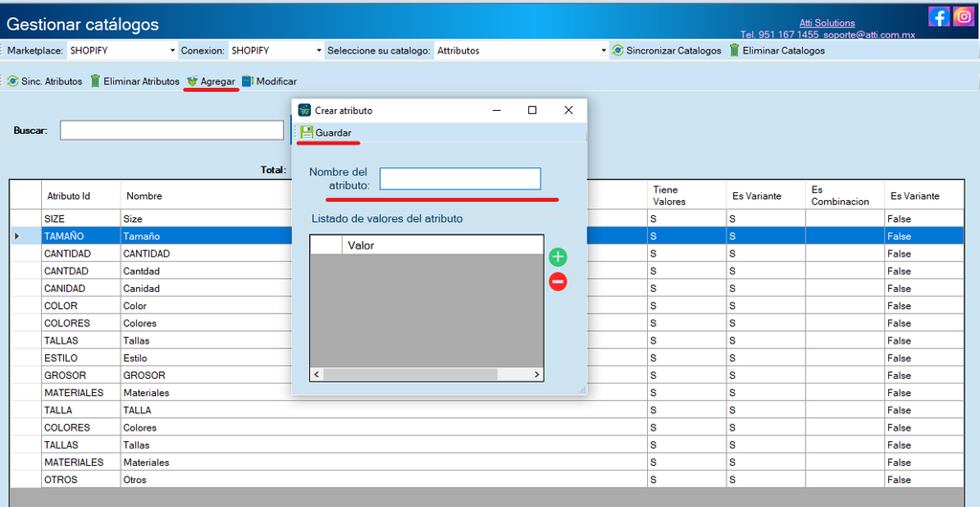
Task: Select the GROSOR attribute row
Action: pos(486,376)
